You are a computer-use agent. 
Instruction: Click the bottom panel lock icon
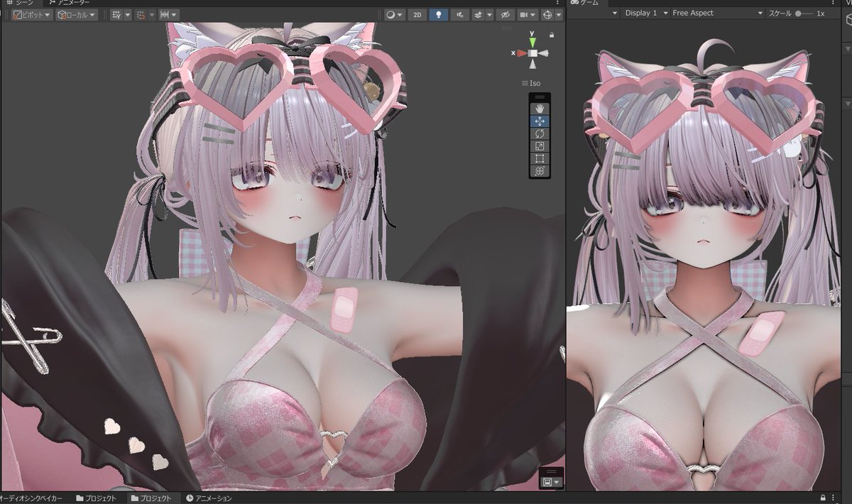pos(823,498)
